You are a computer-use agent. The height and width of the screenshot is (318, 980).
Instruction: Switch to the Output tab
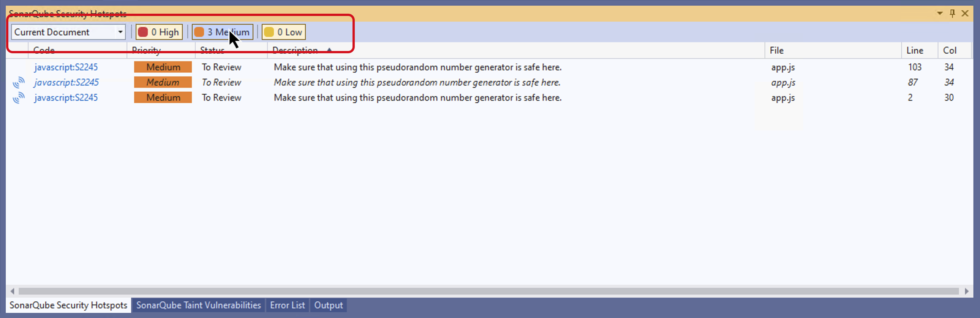click(x=328, y=305)
